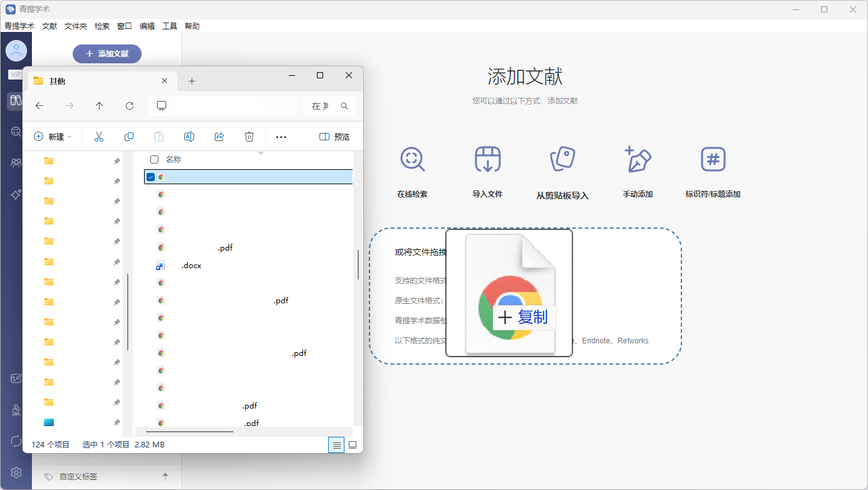Image resolution: width=868 pixels, height=490 pixels.
Task: Open the 工具 menu
Action: pyautogui.click(x=170, y=26)
